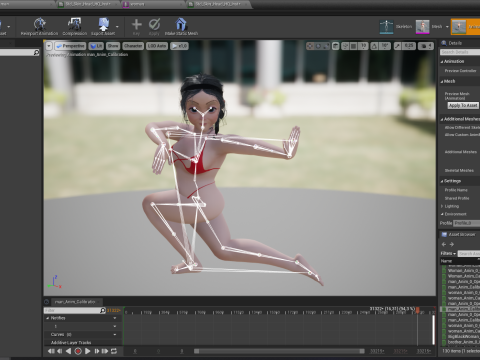Click the Profile name field in Details

tap(466, 223)
